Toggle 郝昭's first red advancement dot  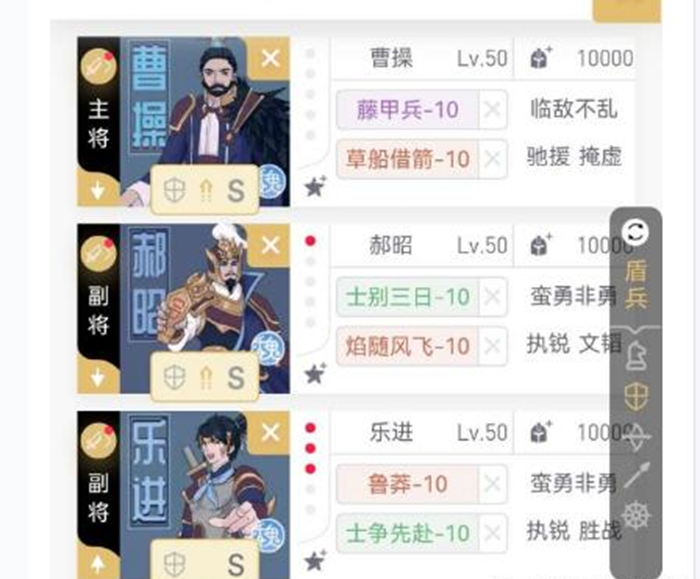[310, 241]
